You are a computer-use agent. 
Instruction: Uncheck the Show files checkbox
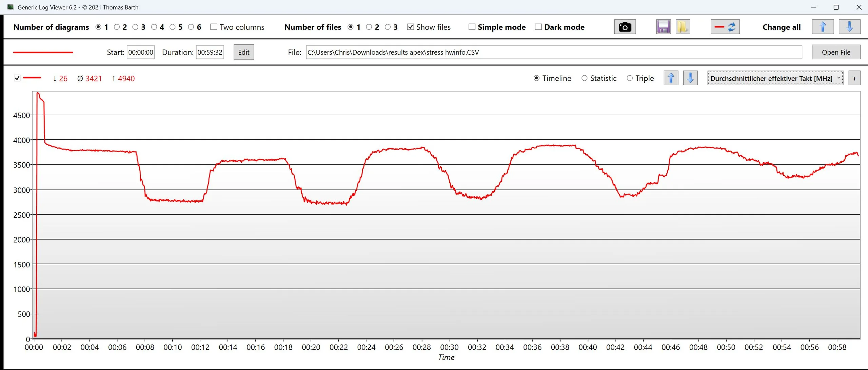[x=410, y=27]
